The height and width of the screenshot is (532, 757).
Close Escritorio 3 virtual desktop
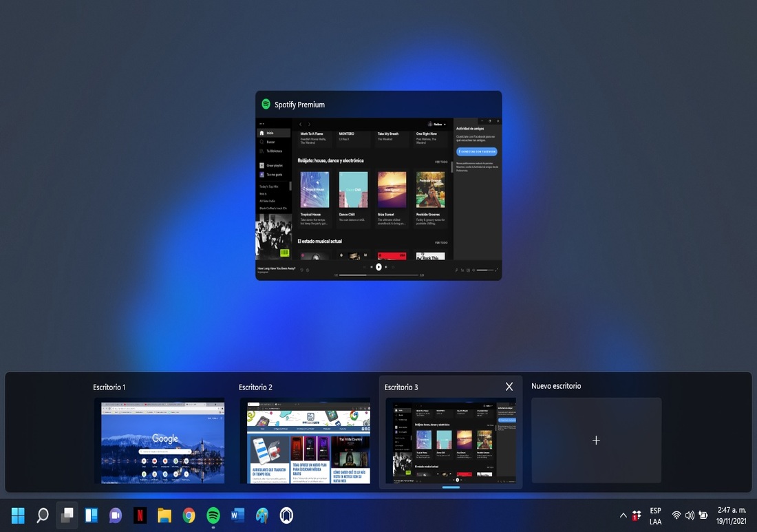click(509, 387)
